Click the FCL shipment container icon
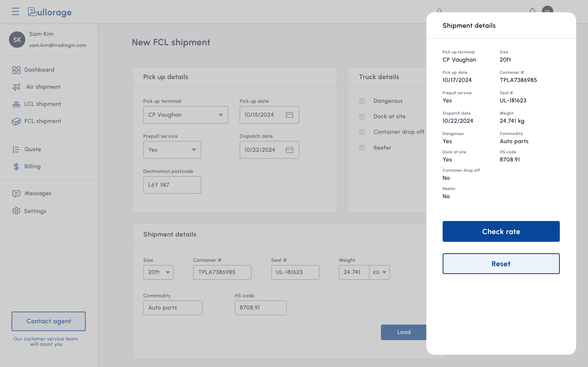This screenshot has width=588, height=367. coord(16,121)
